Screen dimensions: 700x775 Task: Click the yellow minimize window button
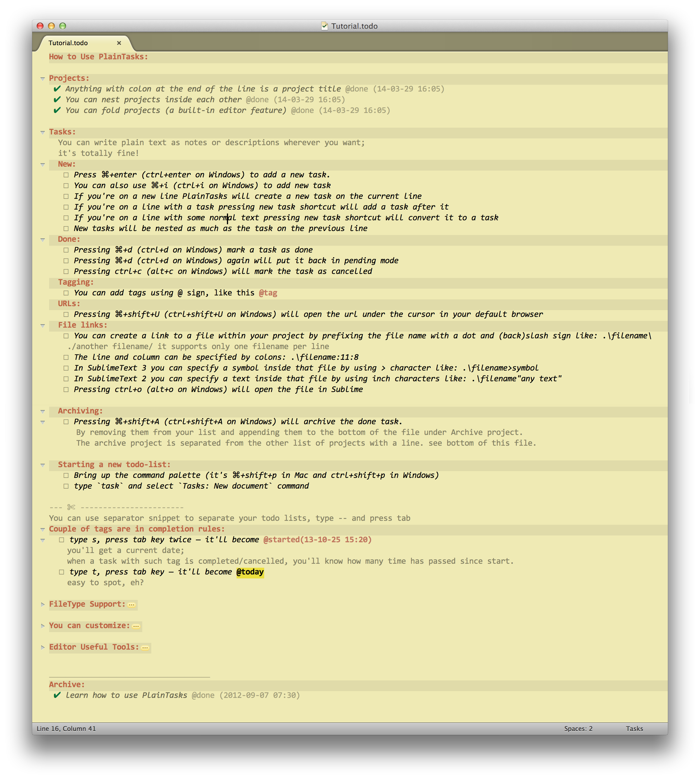point(51,26)
